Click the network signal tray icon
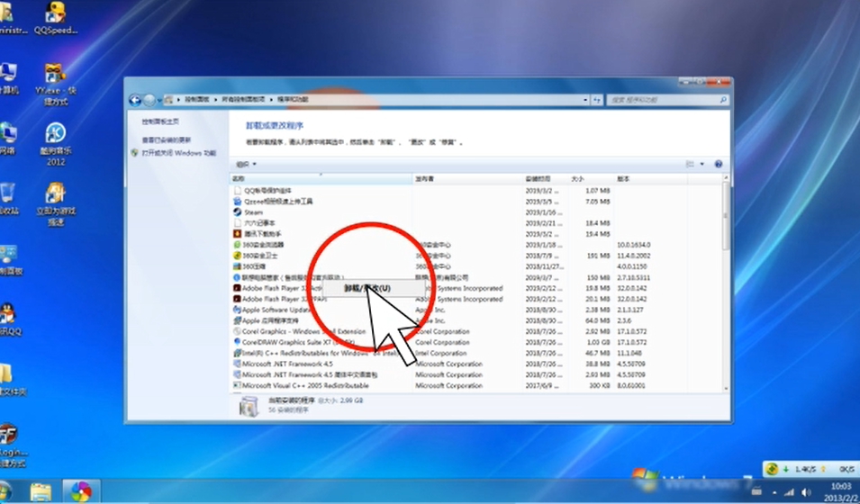Image resolution: width=860 pixels, height=504 pixels. (x=789, y=492)
